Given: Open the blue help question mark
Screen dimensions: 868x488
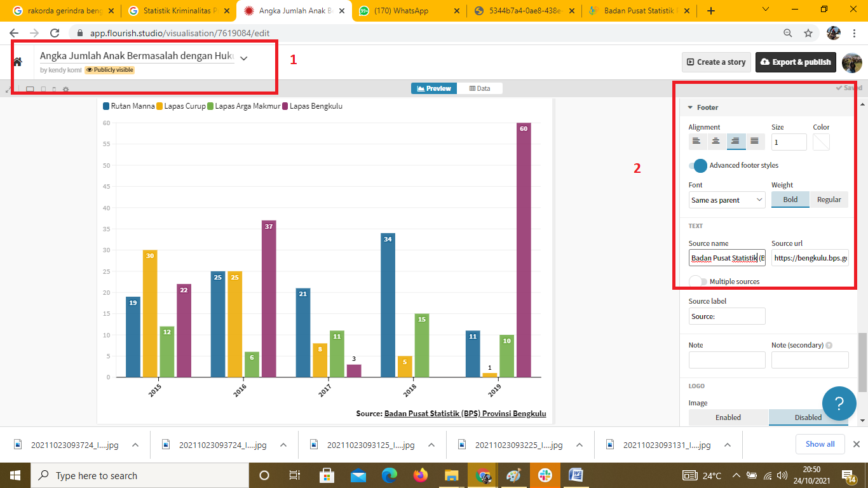Looking at the screenshot, I should pyautogui.click(x=839, y=403).
